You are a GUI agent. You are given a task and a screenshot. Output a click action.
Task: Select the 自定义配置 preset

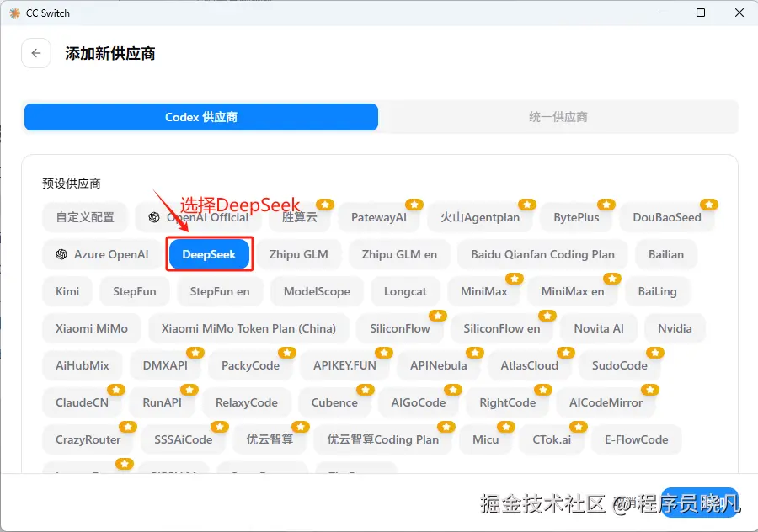pyautogui.click(x=85, y=217)
